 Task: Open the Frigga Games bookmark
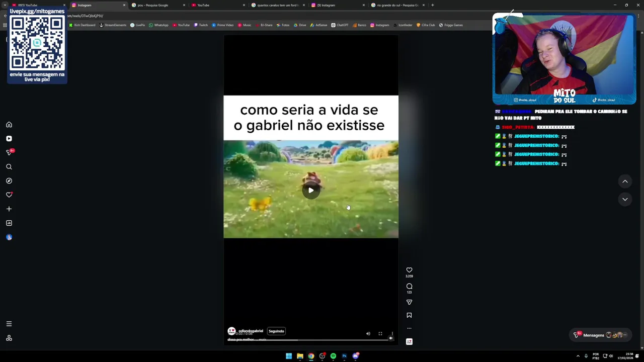(x=451, y=25)
